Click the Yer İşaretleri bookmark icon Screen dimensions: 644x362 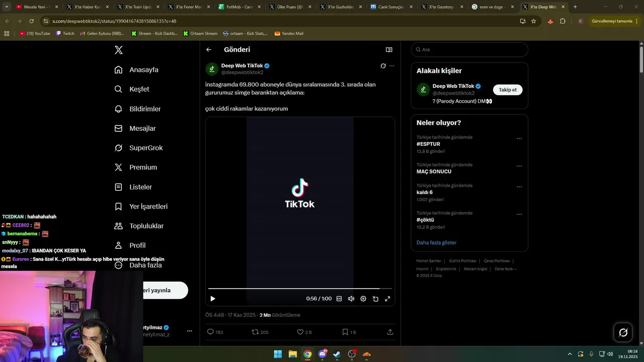pyautogui.click(x=119, y=206)
